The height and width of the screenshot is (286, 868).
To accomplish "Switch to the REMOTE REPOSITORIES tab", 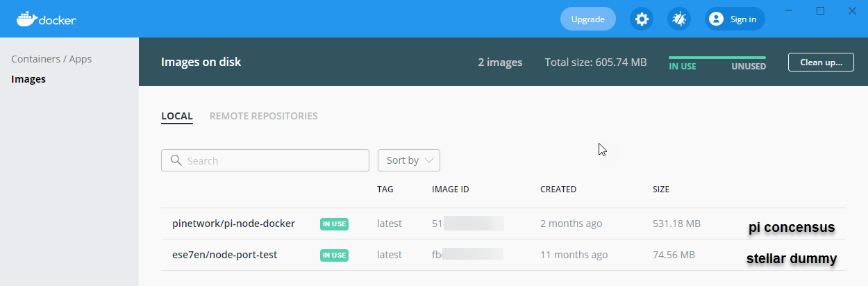I will (x=264, y=116).
